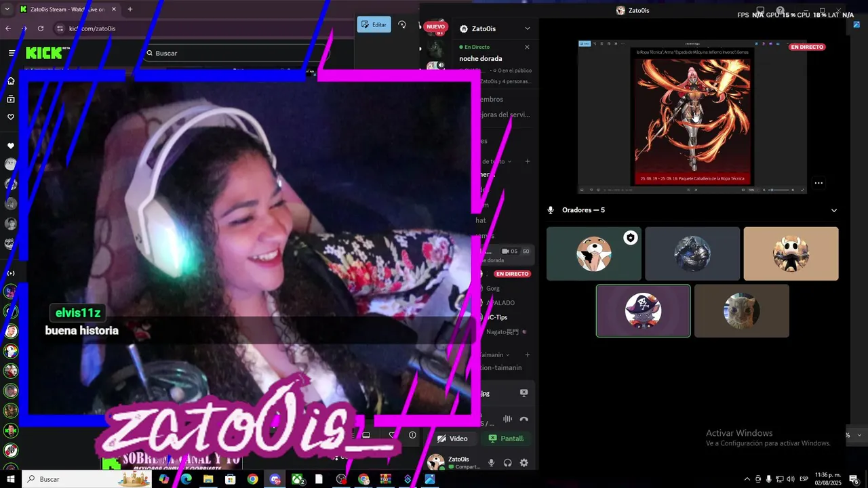Screen dimensions: 868x488
Task: Select the dark armored avatar speaker tile
Action: point(692,253)
